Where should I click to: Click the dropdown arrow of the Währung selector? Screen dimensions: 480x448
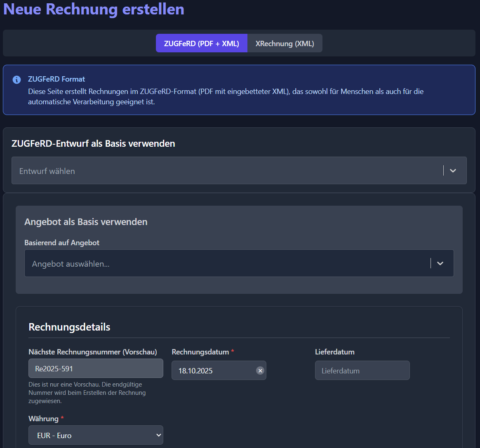pos(159,435)
